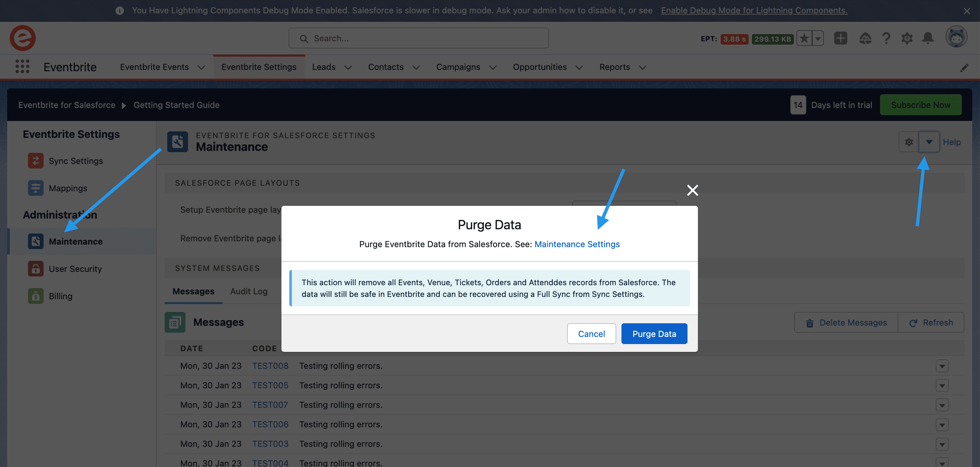This screenshot has height=467, width=980.
Task: Open the global actions plus icon
Action: point(840,38)
